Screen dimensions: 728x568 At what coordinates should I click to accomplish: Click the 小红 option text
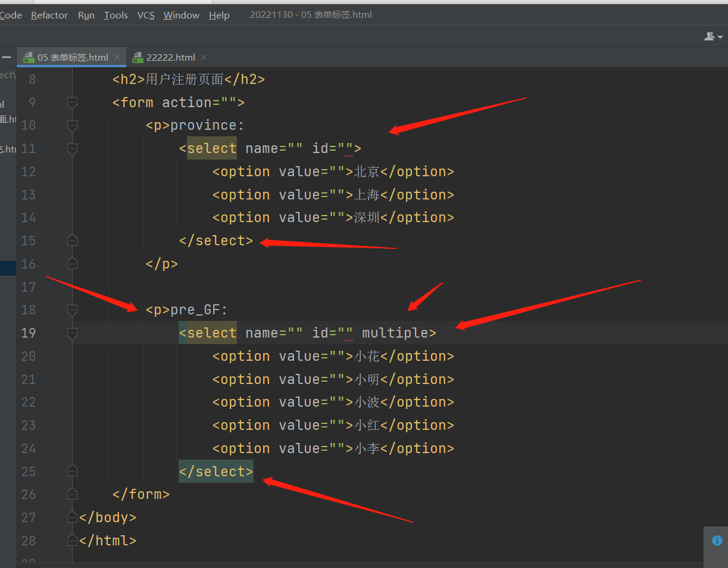pos(367,425)
